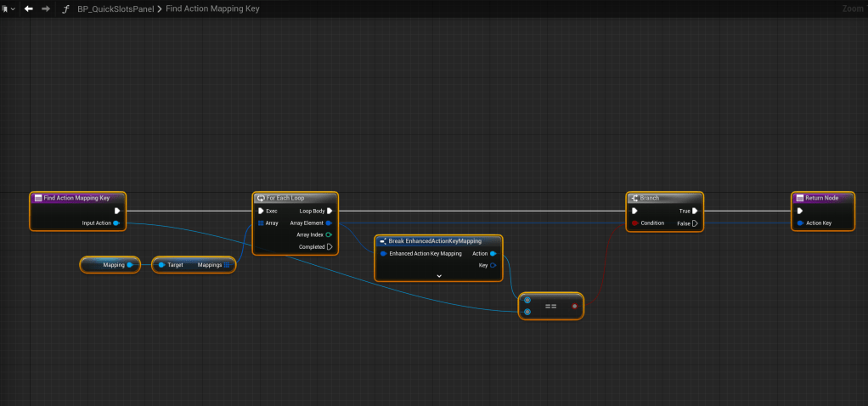
Task: Click the Branch Condition input pin
Action: pyautogui.click(x=634, y=223)
